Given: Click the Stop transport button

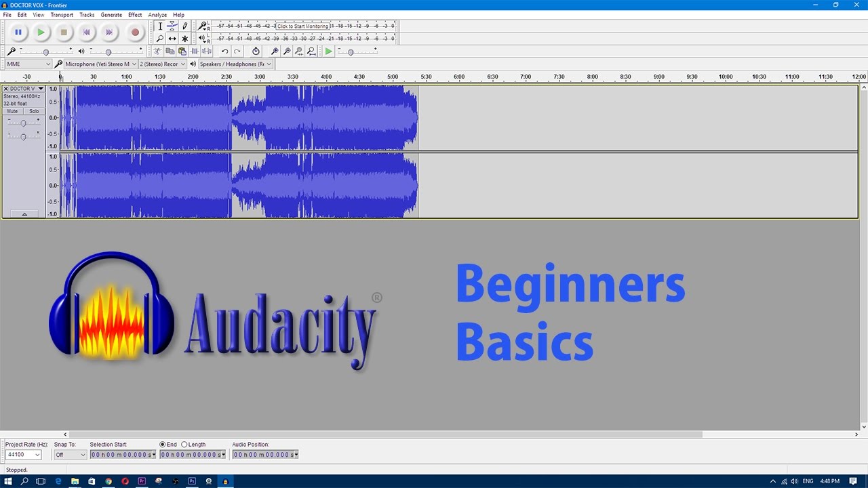Looking at the screenshot, I should click(64, 32).
